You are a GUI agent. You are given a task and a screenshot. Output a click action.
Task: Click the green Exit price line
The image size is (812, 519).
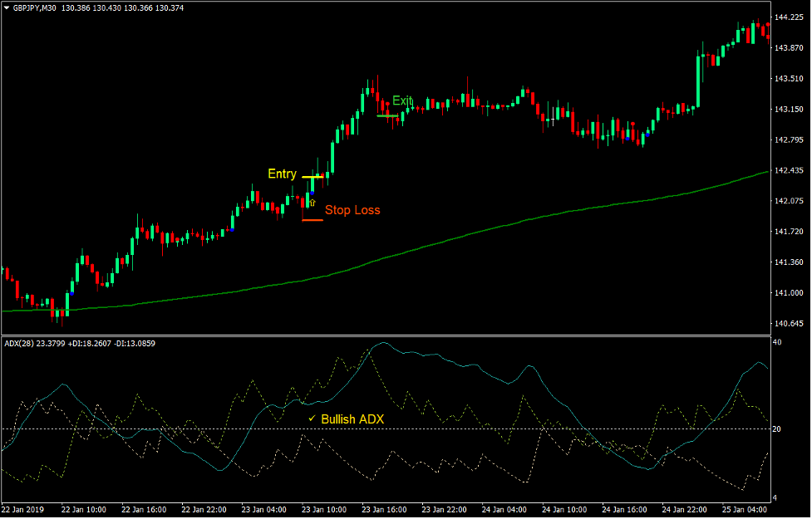(387, 116)
